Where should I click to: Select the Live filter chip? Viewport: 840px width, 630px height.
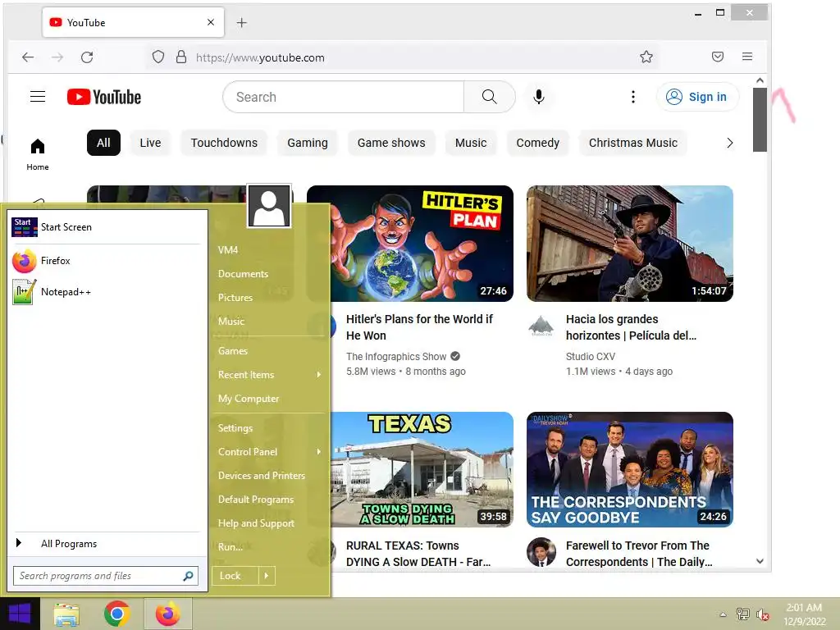click(x=150, y=143)
